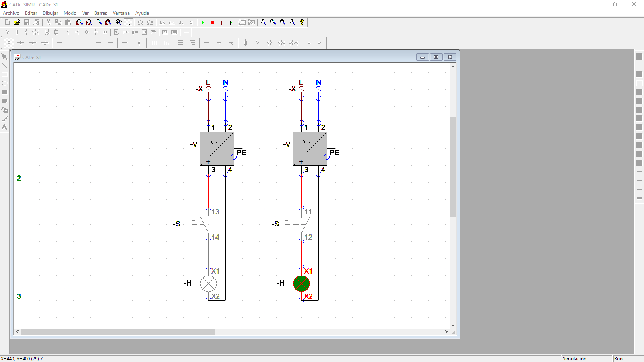The width and height of the screenshot is (644, 362).
Task: Stop simulation with red square button
Action: (213, 23)
